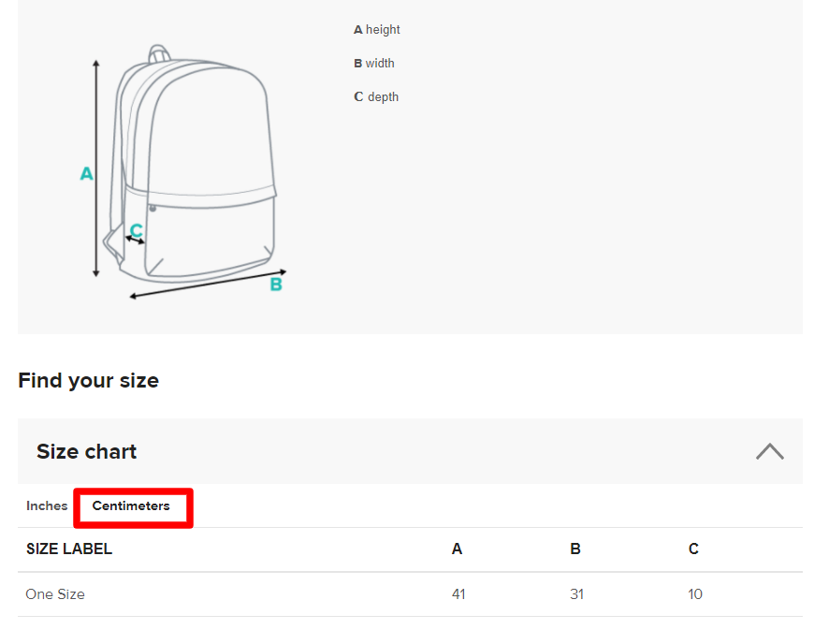This screenshot has width=814, height=644.
Task: Click the teal B width label on diagram
Action: click(x=276, y=285)
